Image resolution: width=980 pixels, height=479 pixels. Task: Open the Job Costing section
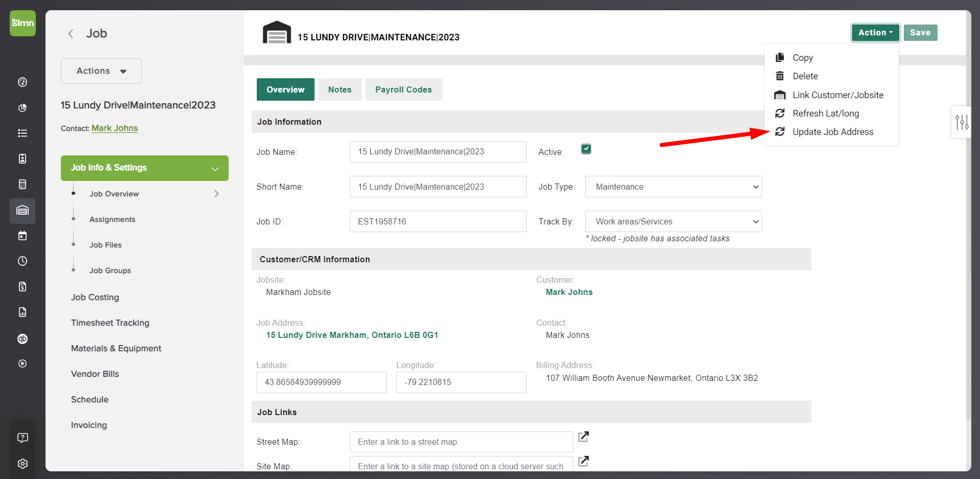pos(95,297)
